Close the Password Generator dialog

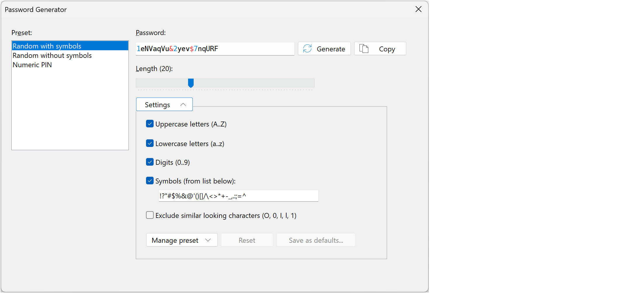[x=418, y=9]
